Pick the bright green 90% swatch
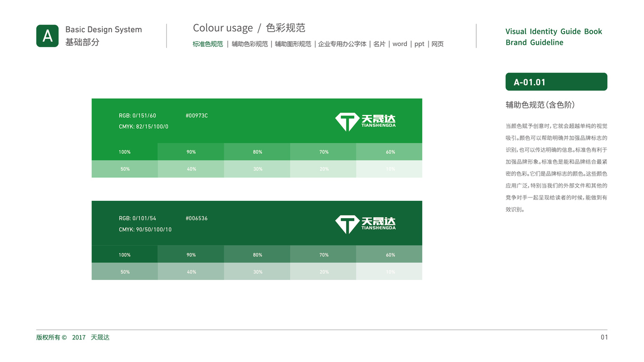 coord(191,152)
